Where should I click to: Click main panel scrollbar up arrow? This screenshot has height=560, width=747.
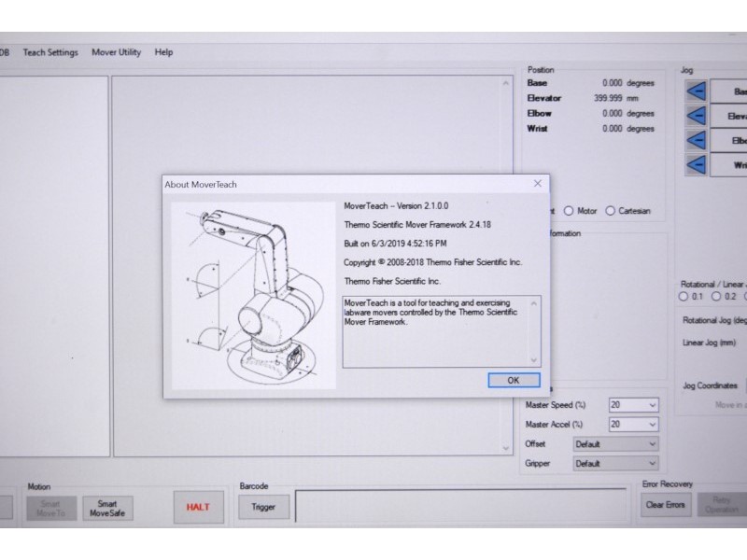[x=505, y=83]
